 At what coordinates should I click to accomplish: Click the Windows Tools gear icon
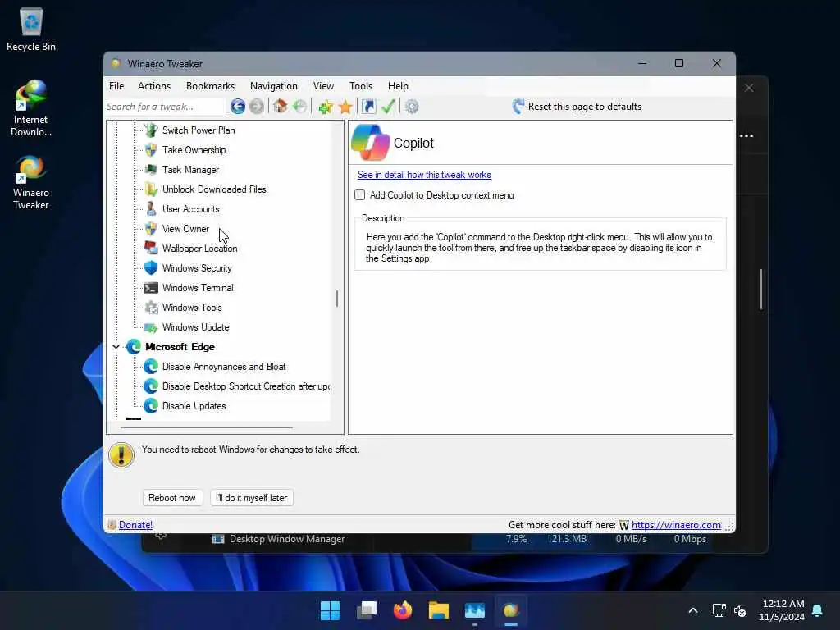click(x=151, y=308)
